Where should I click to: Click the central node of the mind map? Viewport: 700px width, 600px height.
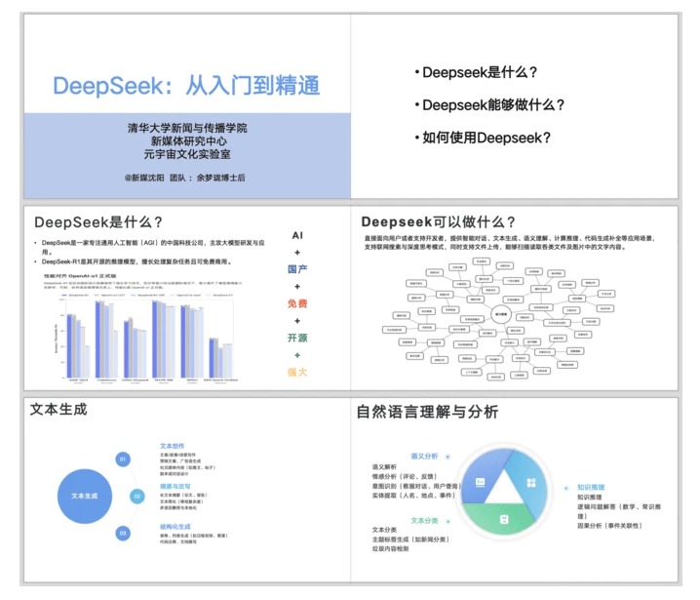[x=501, y=314]
